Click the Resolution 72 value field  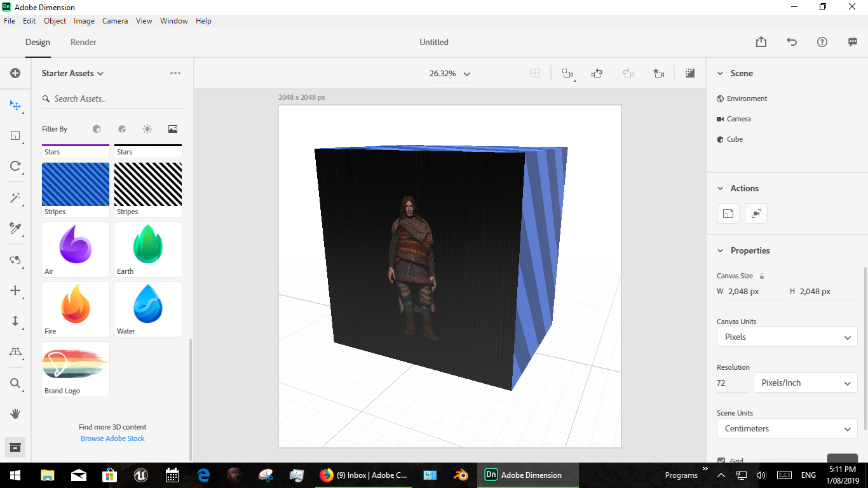733,383
